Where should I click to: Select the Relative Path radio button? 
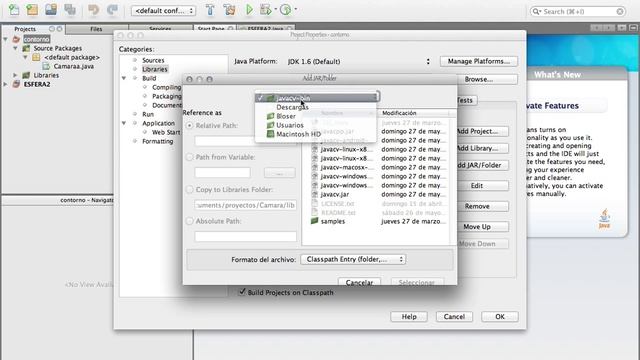coord(189,126)
